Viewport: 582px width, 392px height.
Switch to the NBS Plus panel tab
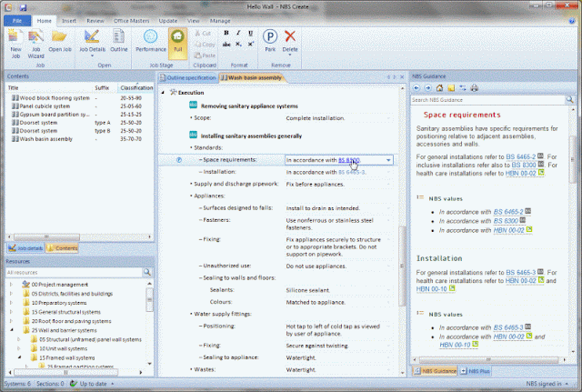[x=475, y=370]
